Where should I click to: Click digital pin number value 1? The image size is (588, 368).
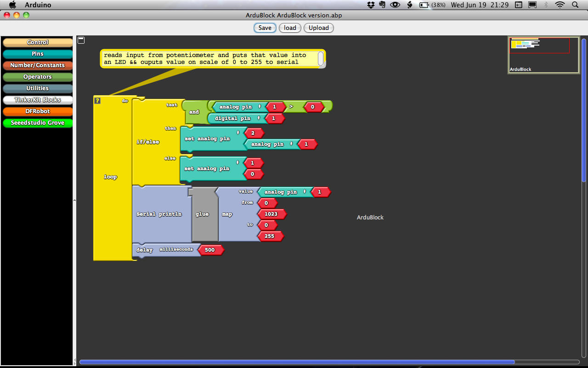[x=275, y=118]
